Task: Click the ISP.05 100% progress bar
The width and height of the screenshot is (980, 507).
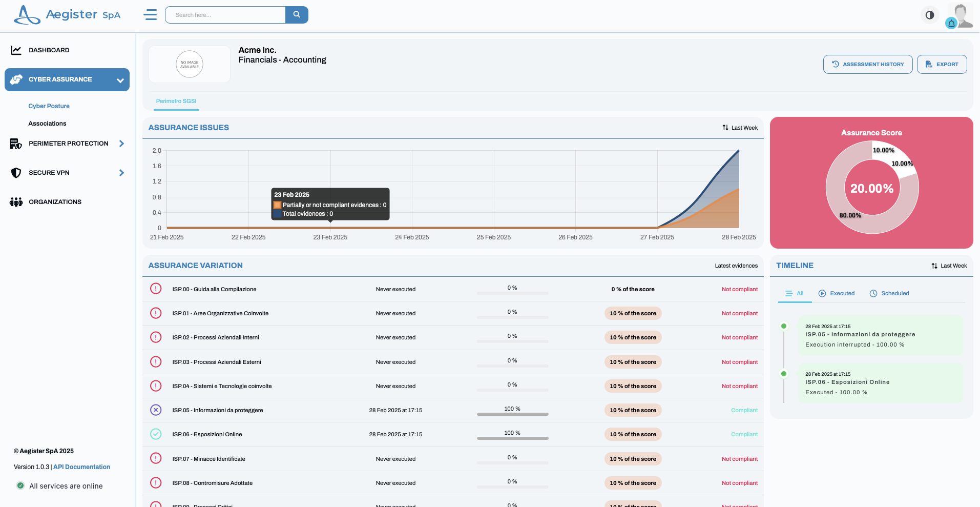Action: 512,414
